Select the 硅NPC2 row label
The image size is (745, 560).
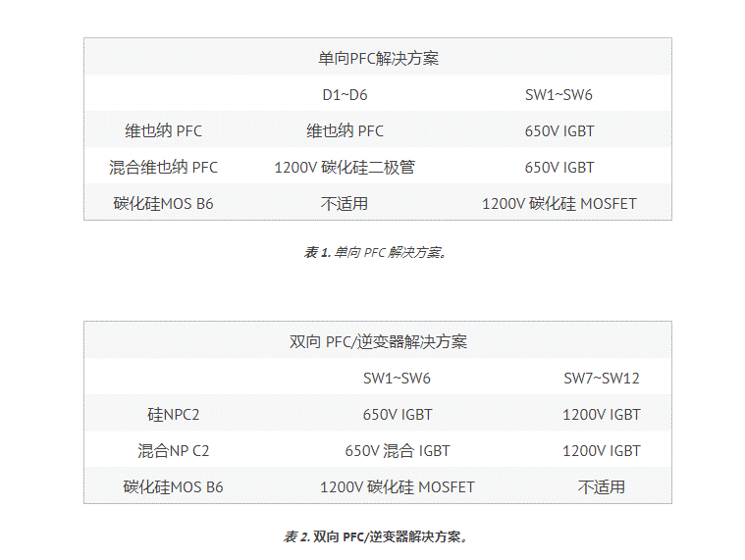click(x=174, y=415)
